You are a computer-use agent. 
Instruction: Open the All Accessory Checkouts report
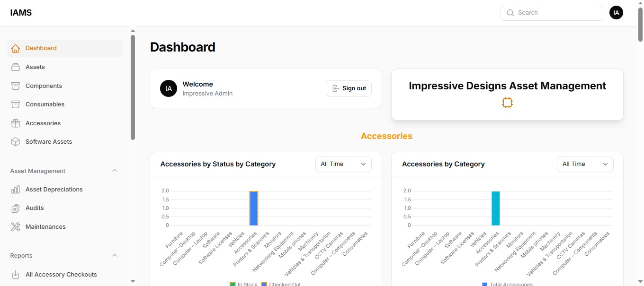(61, 275)
